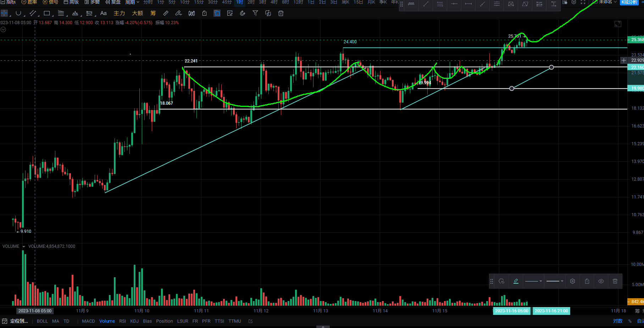Screen dimensions: 644x328
Task: Open line settings hexagon in line toolbar
Action: pos(572,281)
